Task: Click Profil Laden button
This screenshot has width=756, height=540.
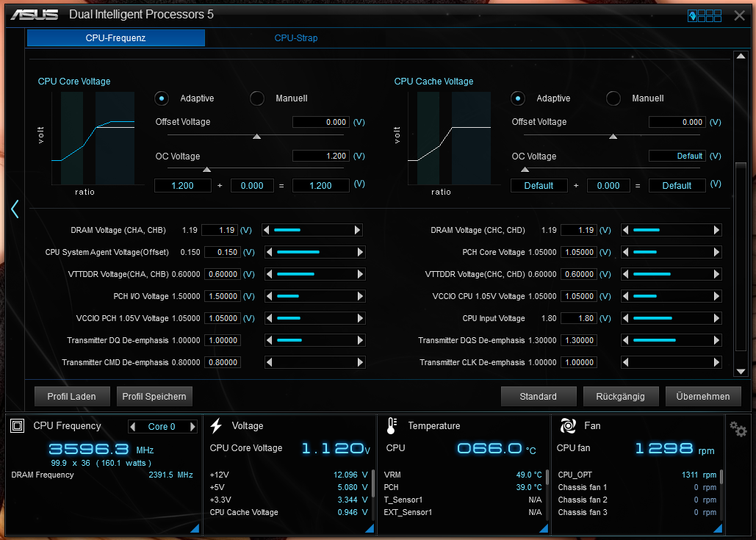Action: [x=72, y=396]
